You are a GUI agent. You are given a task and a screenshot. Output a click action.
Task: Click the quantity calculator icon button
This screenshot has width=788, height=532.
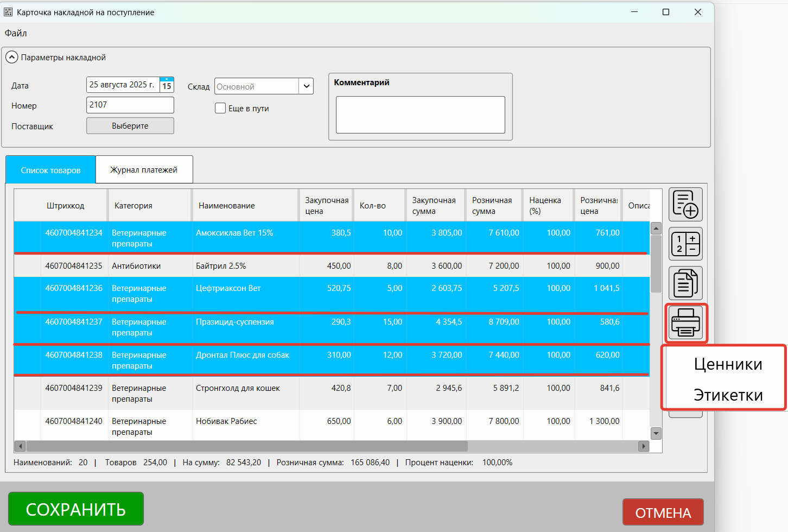685,244
